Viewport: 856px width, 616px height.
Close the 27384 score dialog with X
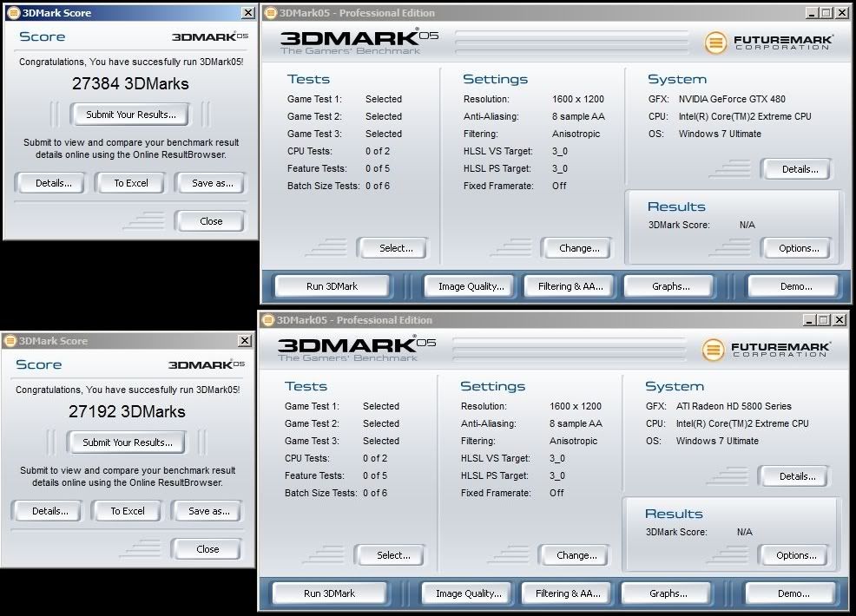pyautogui.click(x=247, y=12)
